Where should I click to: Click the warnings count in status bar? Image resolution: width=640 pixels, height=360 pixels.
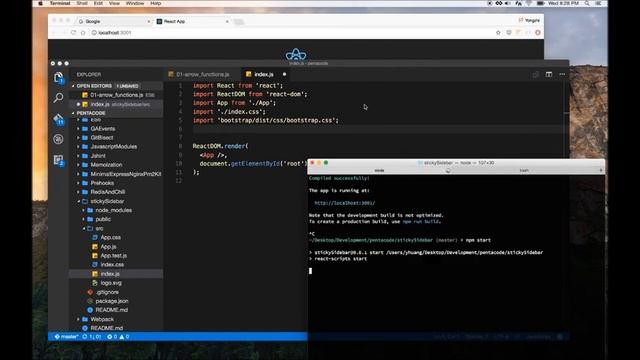(124, 337)
